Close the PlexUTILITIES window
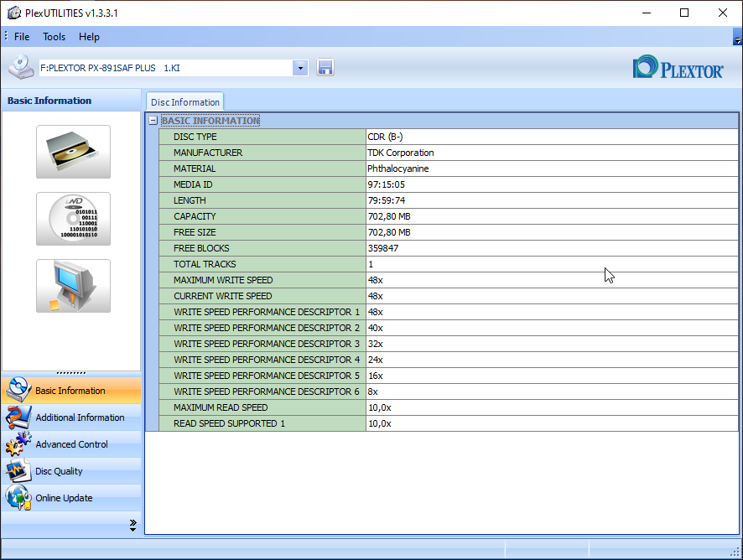Image resolution: width=743 pixels, height=560 pixels. click(723, 13)
